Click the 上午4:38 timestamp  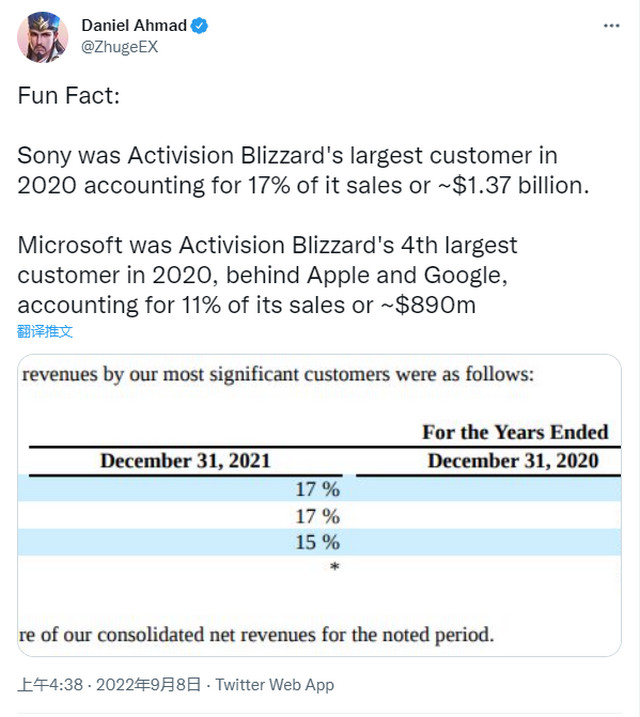click(50, 685)
